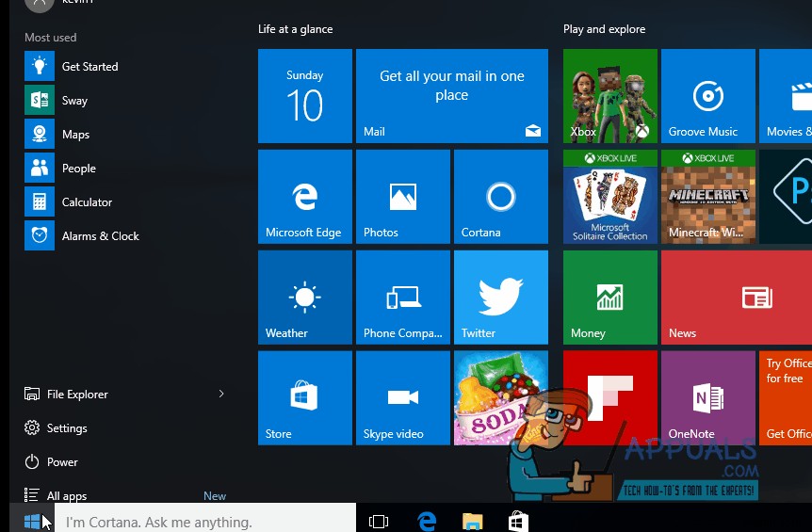812x532 pixels.
Task: Open Phone Companion tile
Action: [x=403, y=297]
